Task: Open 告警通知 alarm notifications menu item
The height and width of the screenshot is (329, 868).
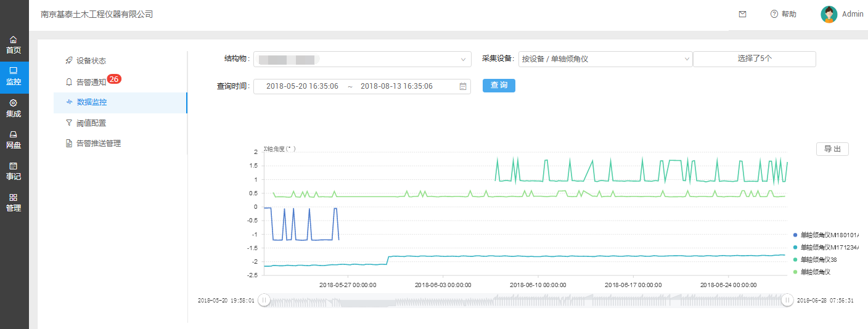Action: [x=91, y=82]
